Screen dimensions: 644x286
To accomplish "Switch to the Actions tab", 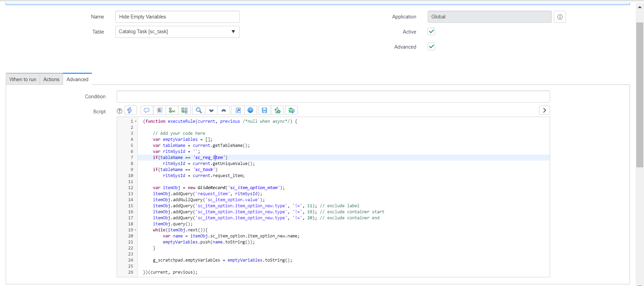I will coord(51,79).
